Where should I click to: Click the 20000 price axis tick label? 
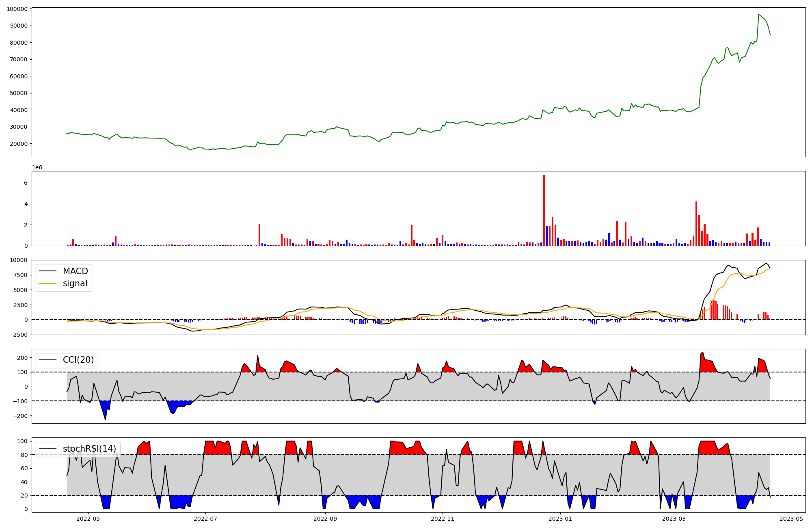tap(19, 144)
